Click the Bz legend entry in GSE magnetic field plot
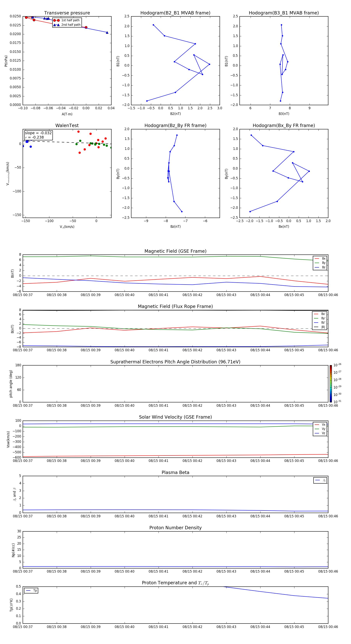 (320, 267)
